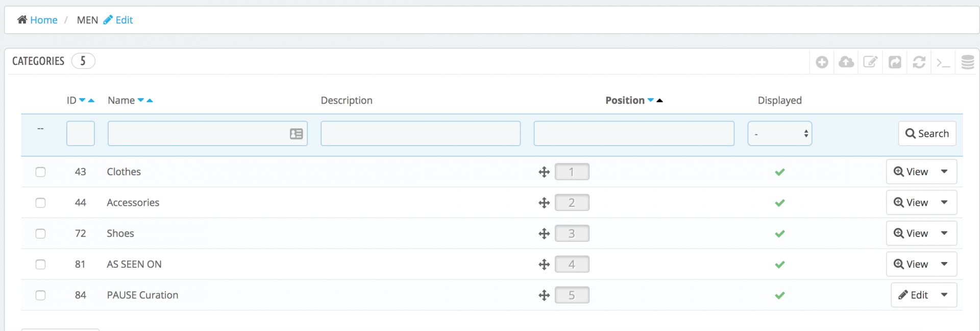The image size is (980, 331).
Task: Expand the actions arrow for Clothes row
Action: pyautogui.click(x=944, y=172)
